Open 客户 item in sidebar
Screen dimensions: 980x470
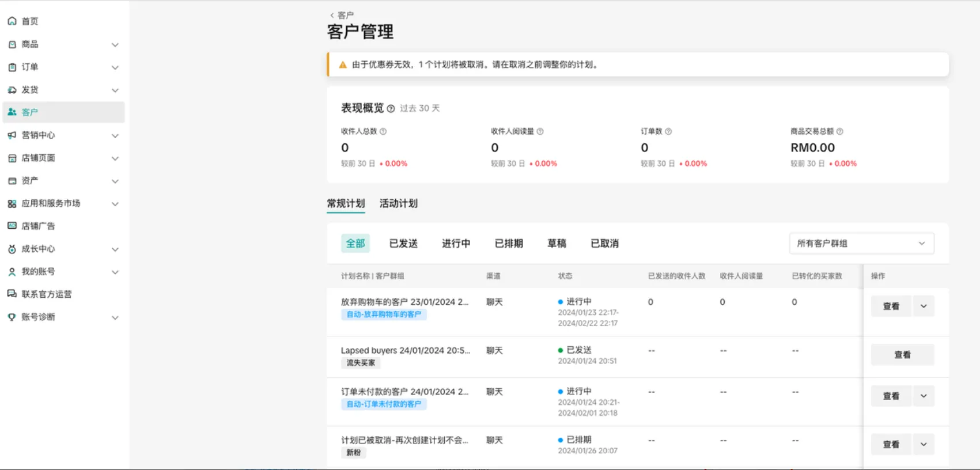[x=63, y=112]
